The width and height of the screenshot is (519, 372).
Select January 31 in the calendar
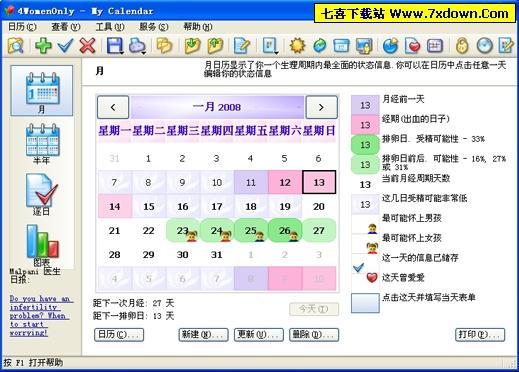217,255
